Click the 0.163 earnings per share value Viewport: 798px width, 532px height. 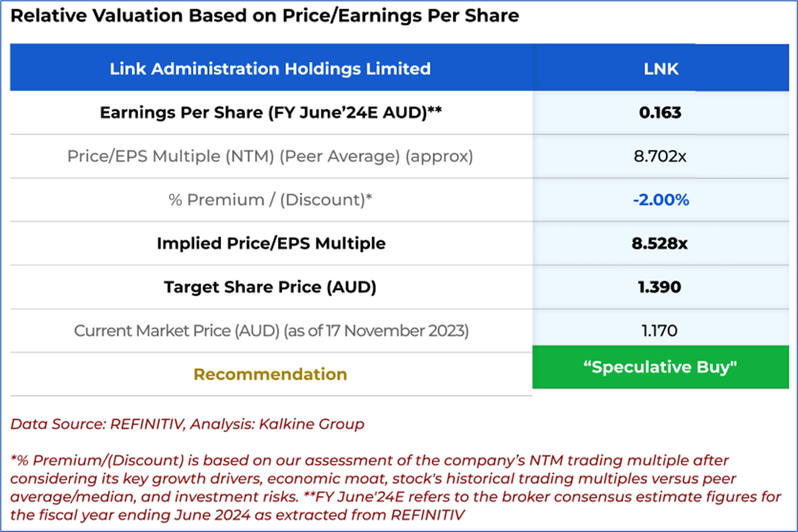coord(661,113)
